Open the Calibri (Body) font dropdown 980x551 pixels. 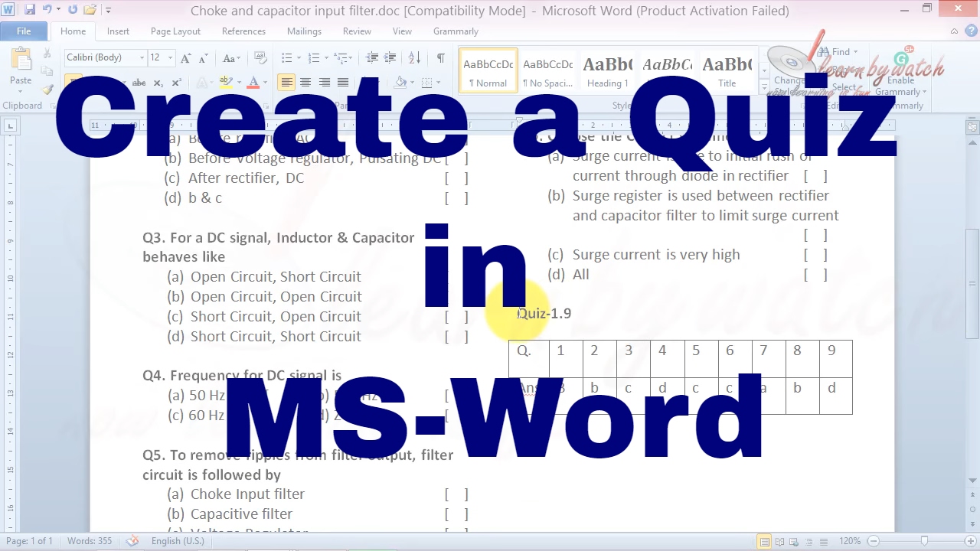click(142, 58)
